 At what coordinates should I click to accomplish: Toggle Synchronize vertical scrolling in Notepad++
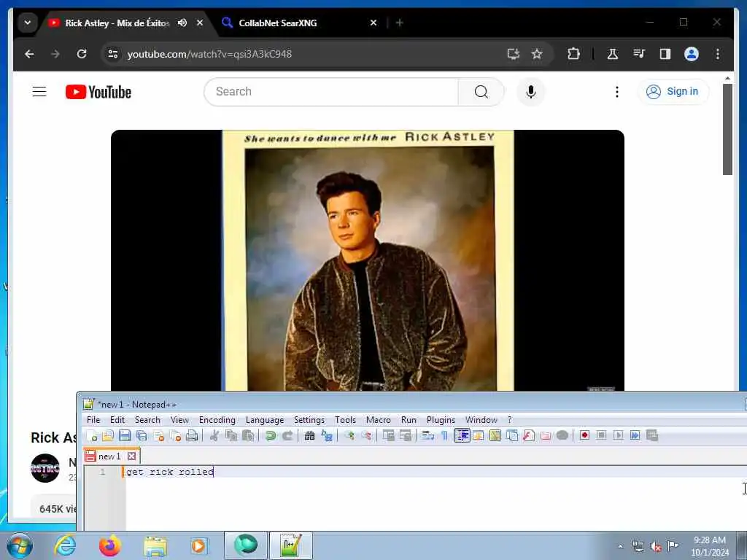388,435
